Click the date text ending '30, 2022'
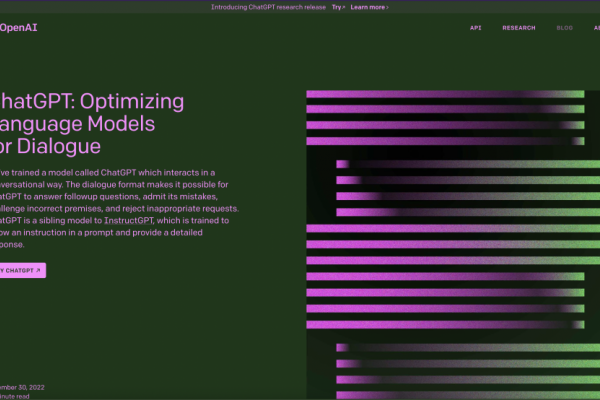The width and height of the screenshot is (600, 400). [22, 387]
